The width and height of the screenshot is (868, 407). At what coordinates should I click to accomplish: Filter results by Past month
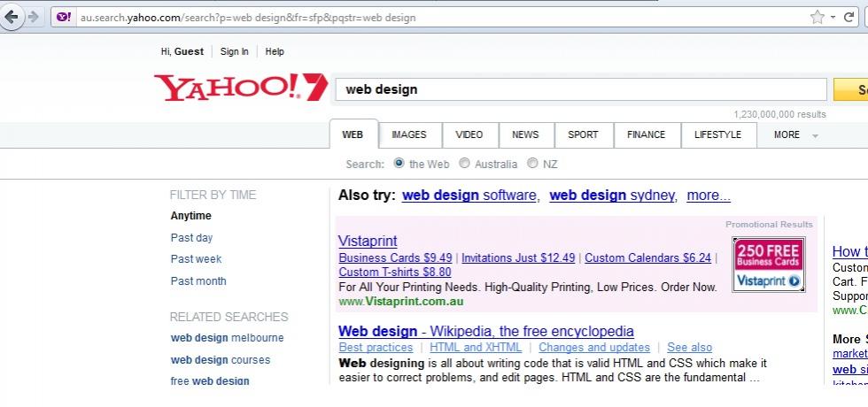click(198, 281)
